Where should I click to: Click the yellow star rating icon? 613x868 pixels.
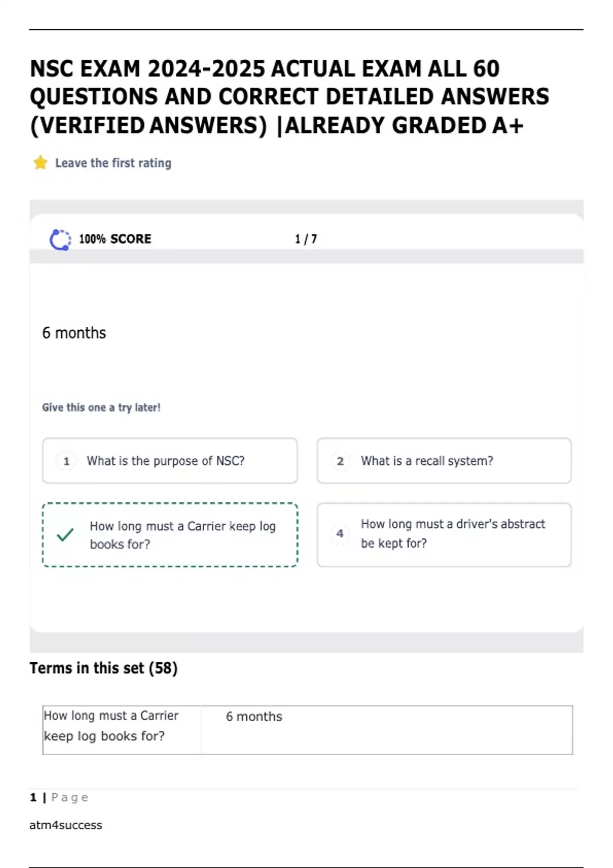tap(40, 163)
